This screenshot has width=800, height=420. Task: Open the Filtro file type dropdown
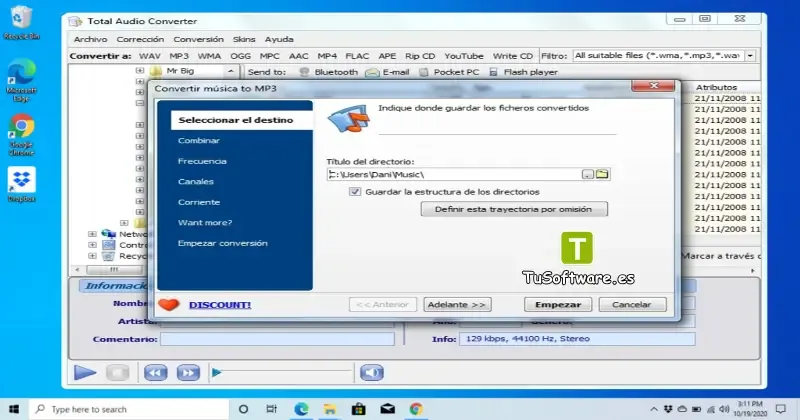[751, 56]
